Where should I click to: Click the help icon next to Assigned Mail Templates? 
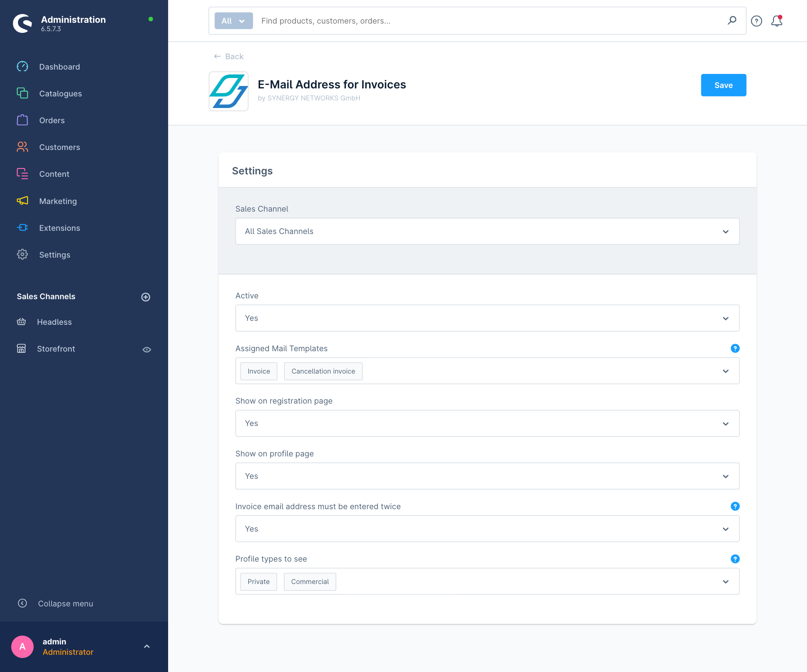point(735,348)
